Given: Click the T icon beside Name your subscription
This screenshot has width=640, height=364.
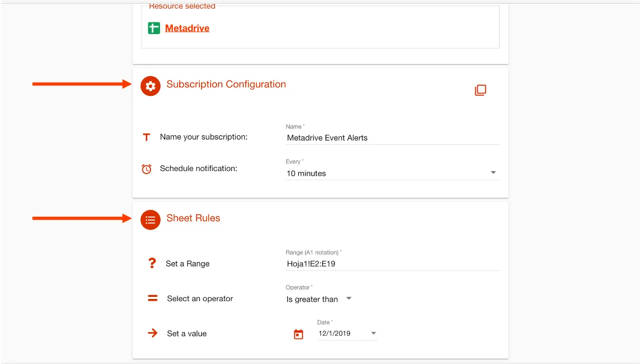Looking at the screenshot, I should (x=147, y=137).
